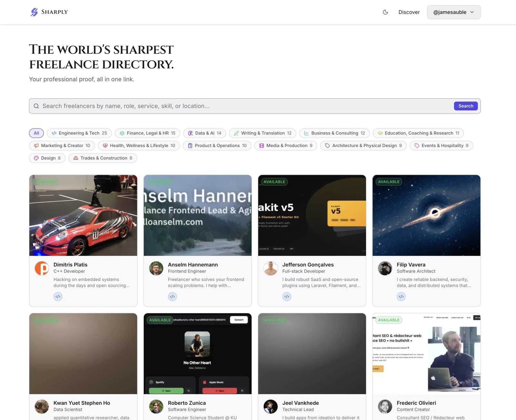This screenshot has height=420, width=516.
Task: Filter by Engineering & Tech
Action: click(79, 133)
